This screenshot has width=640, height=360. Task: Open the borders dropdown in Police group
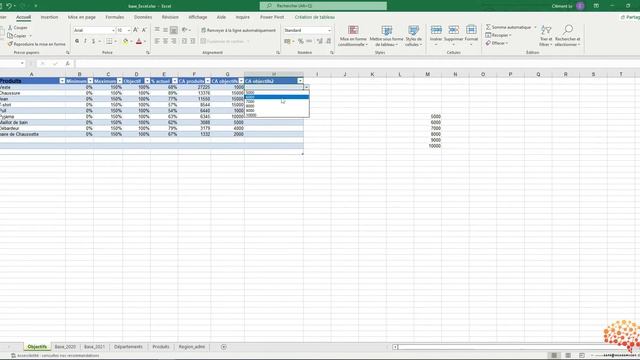point(116,41)
